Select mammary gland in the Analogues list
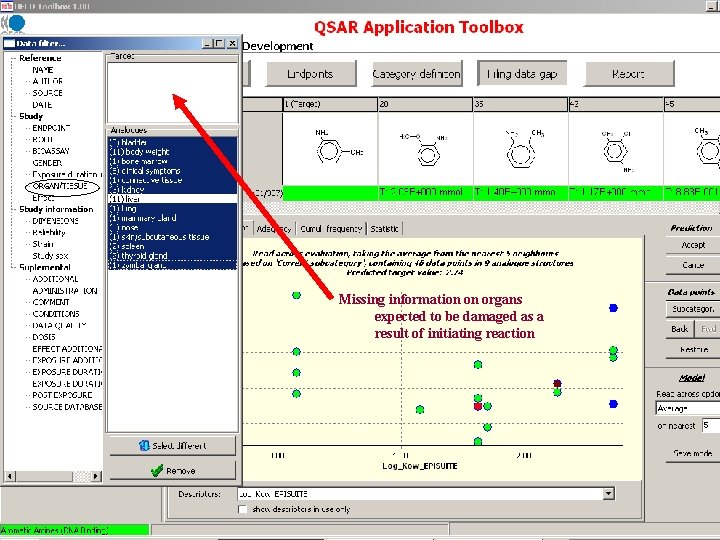This screenshot has width=720, height=540. [172, 218]
